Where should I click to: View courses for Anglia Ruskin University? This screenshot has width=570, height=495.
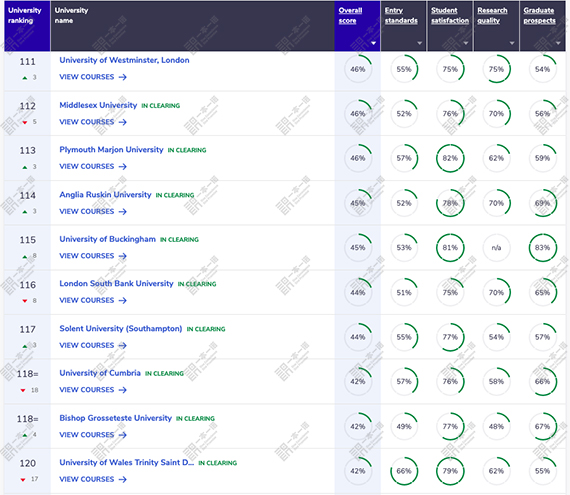click(x=93, y=212)
